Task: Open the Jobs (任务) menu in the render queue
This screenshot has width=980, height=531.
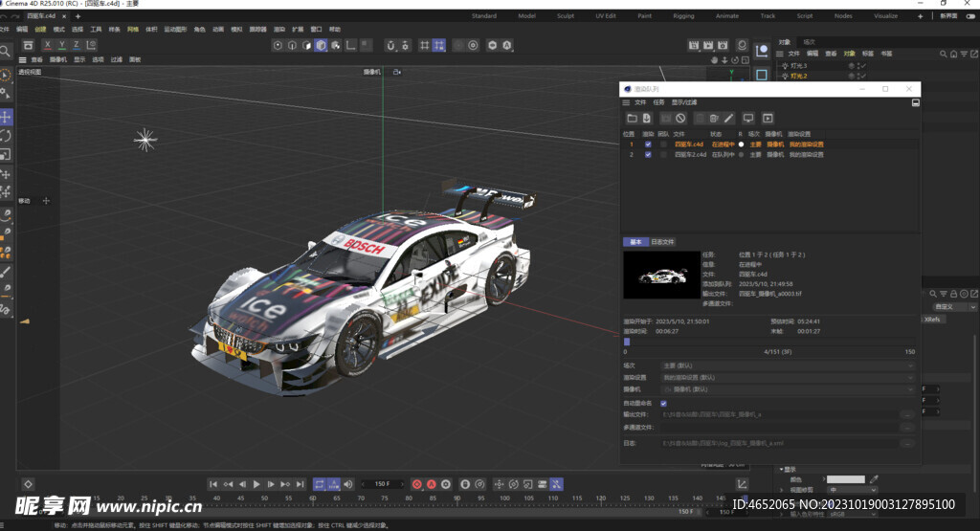Action: click(x=658, y=102)
